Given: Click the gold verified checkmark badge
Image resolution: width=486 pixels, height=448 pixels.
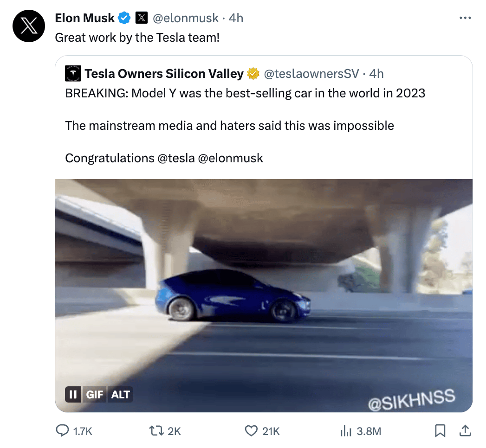Looking at the screenshot, I should pyautogui.click(x=253, y=74).
